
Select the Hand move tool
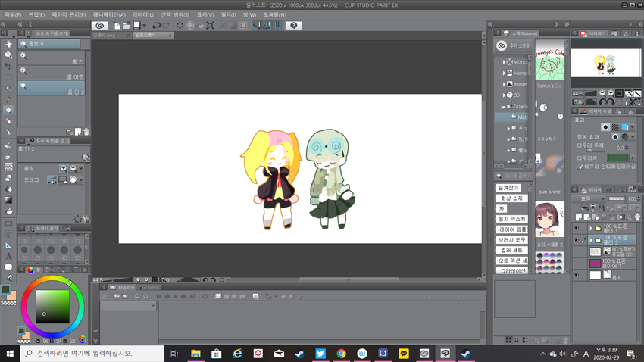8,44
